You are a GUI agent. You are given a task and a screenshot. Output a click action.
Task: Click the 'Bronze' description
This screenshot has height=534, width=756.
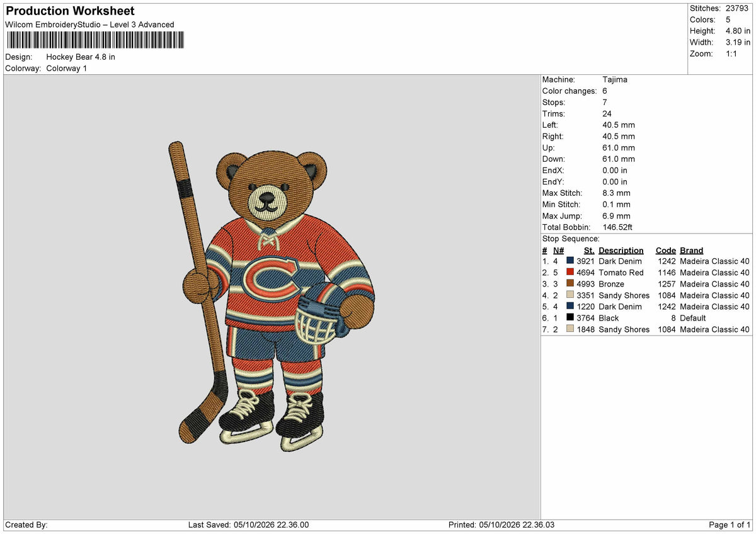[611, 284]
